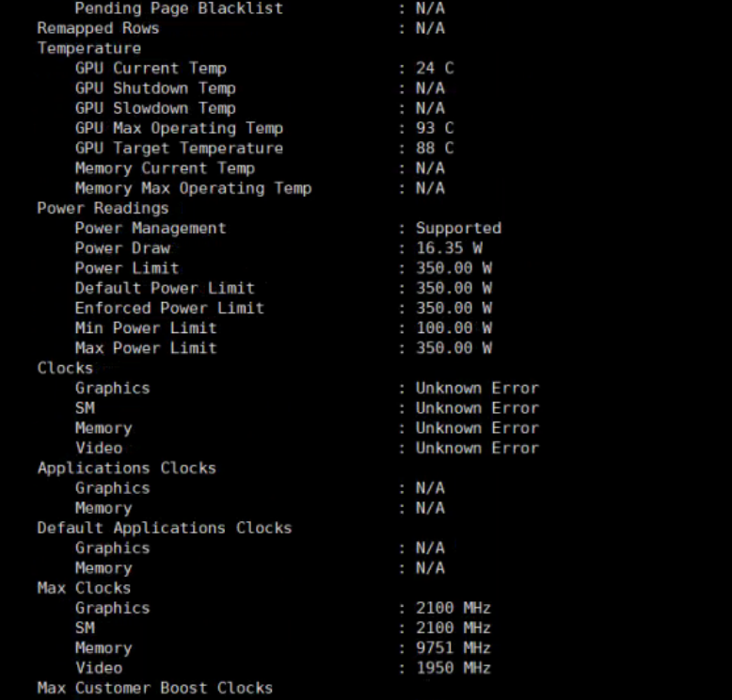Viewport: 732px width, 700px height.
Task: Click the GPU Shutdown Temp label
Action: [155, 88]
